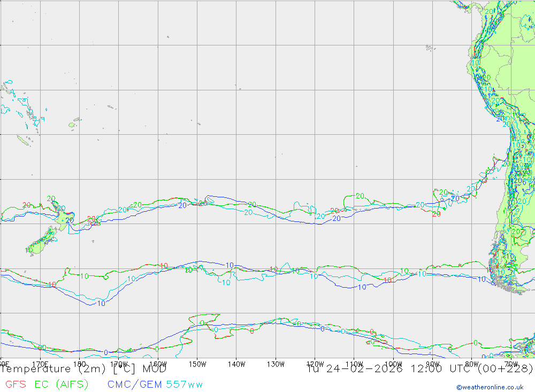The image size is (535, 392).
Task: Click the green 20 contour label near 110W
Action: [x=360, y=196]
